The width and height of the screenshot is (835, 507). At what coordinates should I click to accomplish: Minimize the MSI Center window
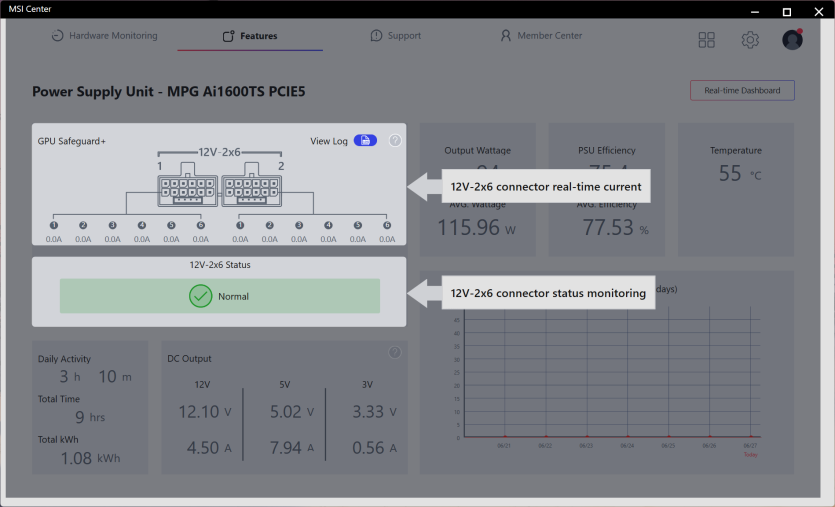[755, 12]
